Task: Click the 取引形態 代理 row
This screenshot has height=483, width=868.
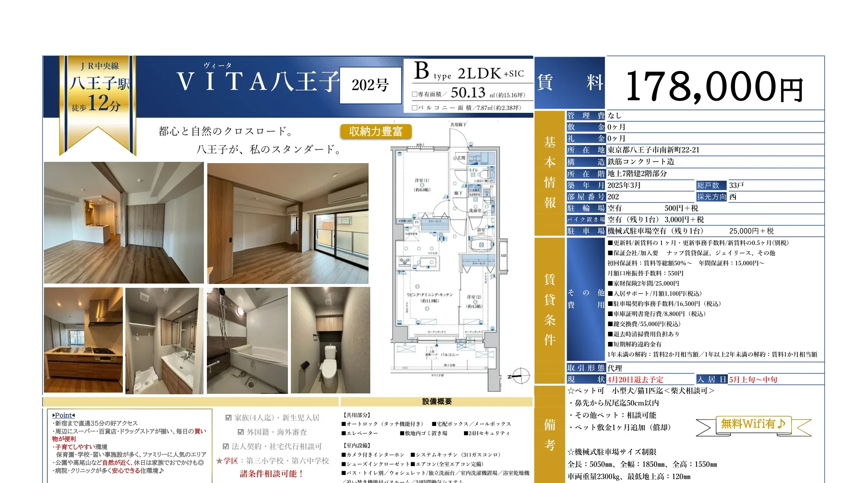Action: pos(695,368)
